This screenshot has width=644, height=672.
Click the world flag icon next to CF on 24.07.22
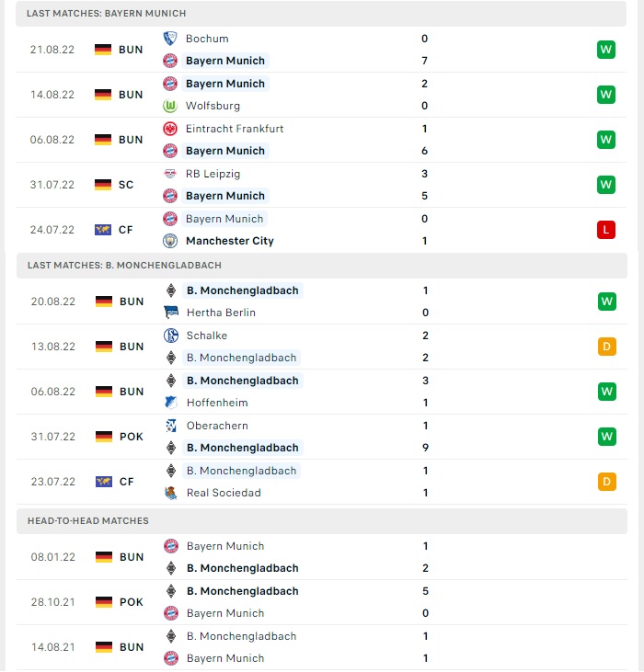pos(103,230)
